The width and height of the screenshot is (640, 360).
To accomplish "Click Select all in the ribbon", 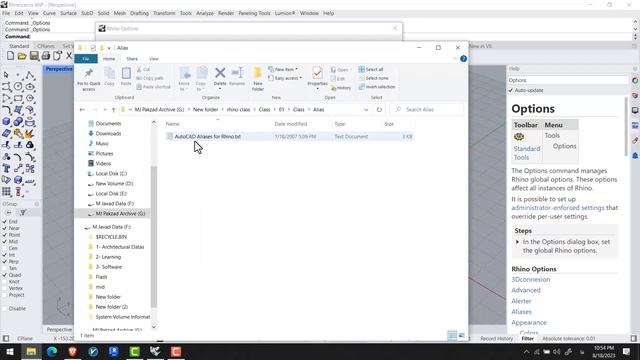I will [371, 69].
